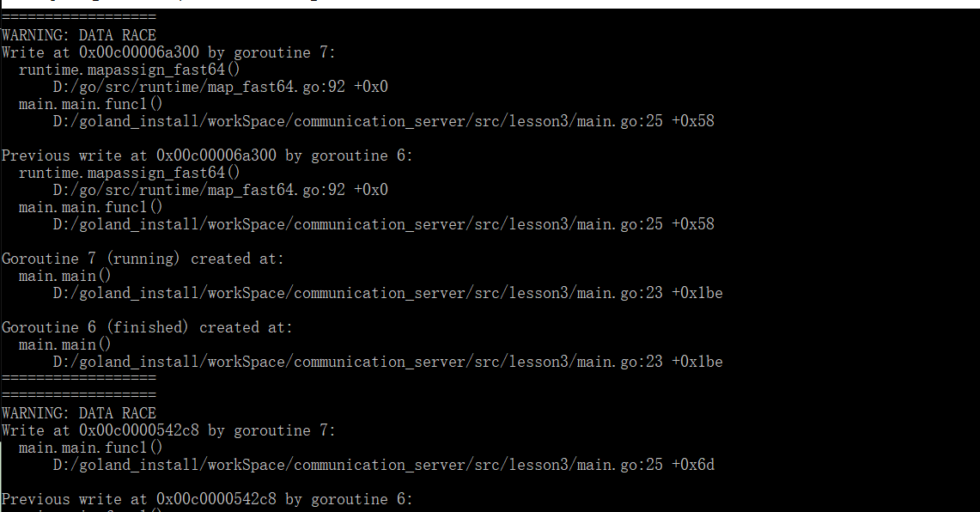Click the main.go:25 +0x6d file path

coord(383,465)
